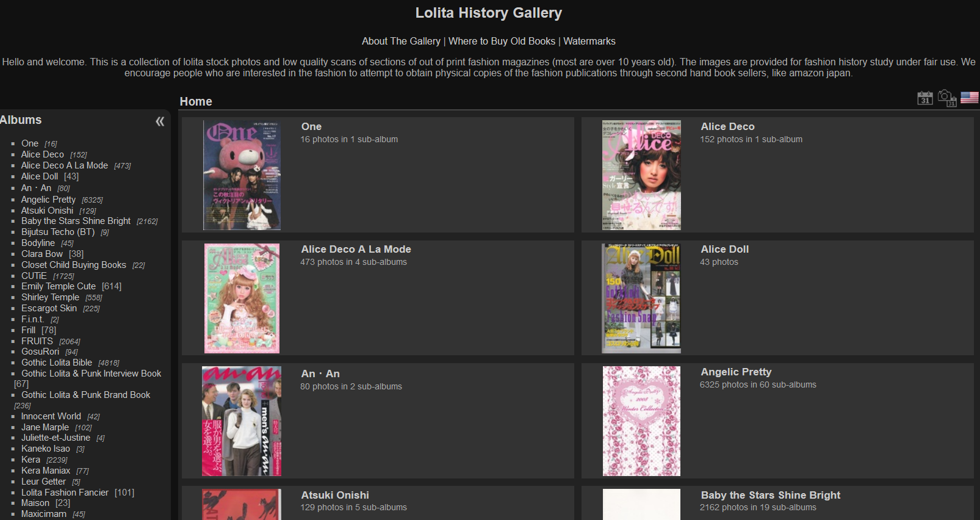This screenshot has height=520, width=980.
Task: Select FRUiTS in the Albums sidebar
Action: pyautogui.click(x=37, y=341)
